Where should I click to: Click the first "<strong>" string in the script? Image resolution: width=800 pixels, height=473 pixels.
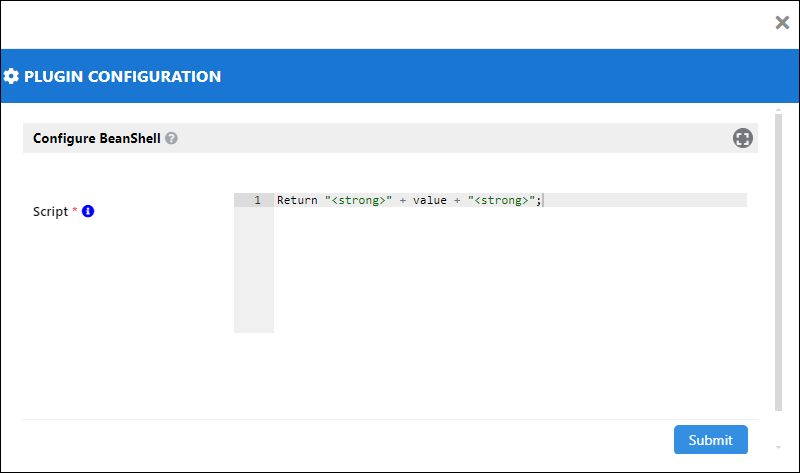(x=358, y=200)
